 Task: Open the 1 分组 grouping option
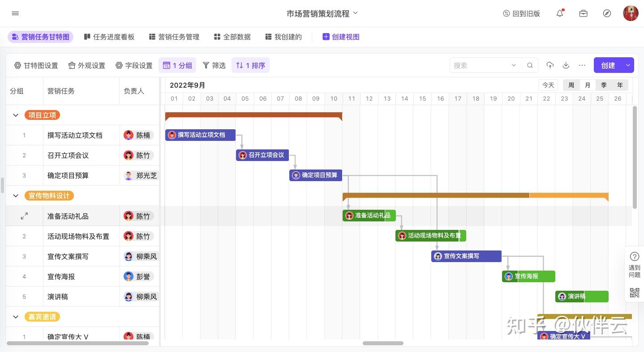[177, 65]
